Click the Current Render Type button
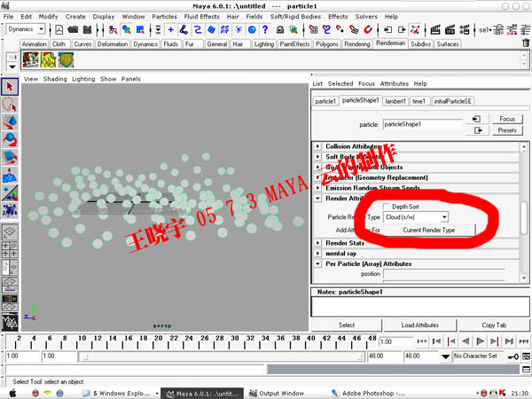532x399 pixels. coord(429,230)
